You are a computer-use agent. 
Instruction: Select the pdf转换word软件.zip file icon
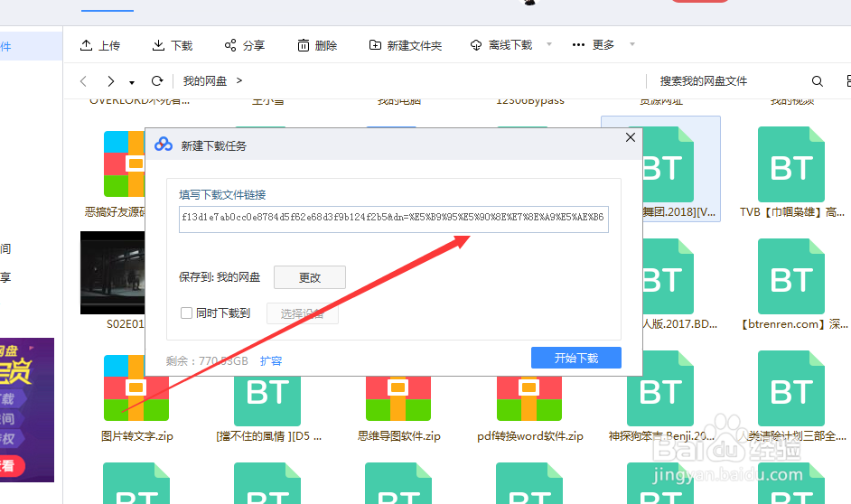pyautogui.click(x=529, y=398)
